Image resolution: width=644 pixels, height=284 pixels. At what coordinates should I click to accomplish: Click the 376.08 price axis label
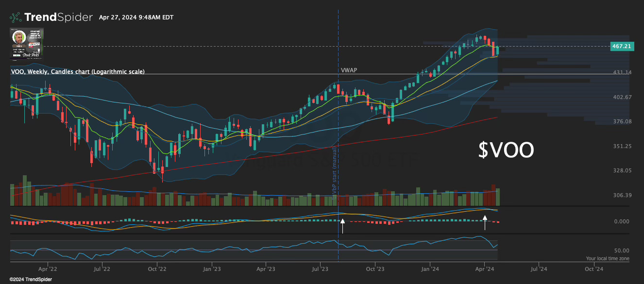point(622,121)
